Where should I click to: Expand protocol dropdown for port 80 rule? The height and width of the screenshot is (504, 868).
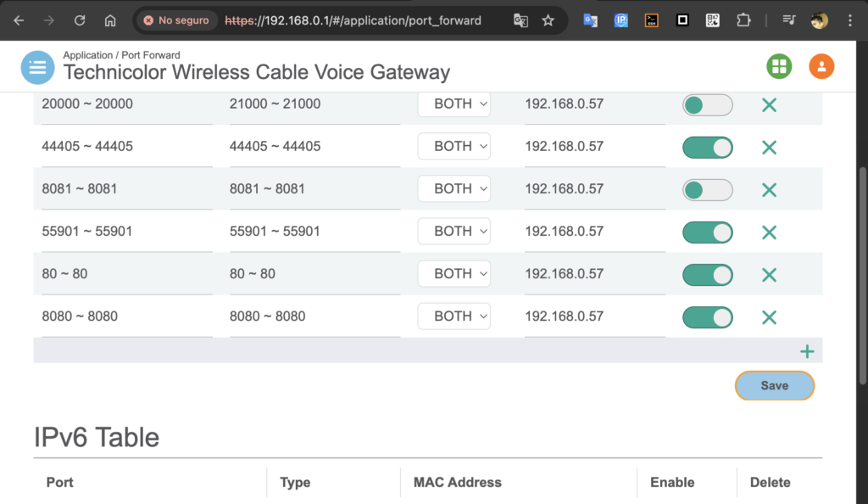453,273
